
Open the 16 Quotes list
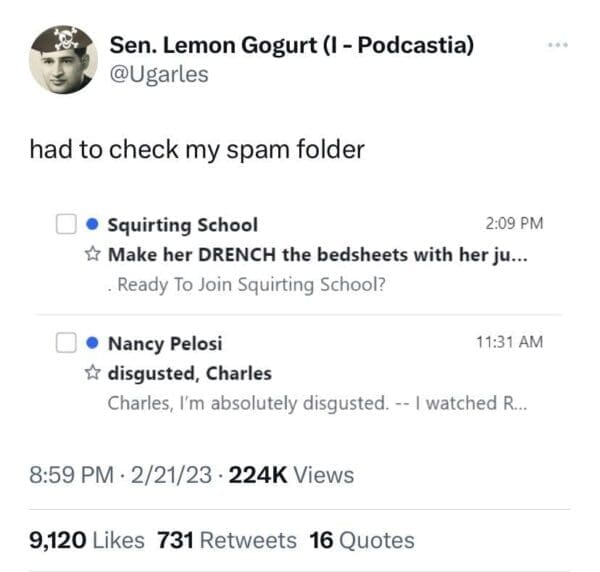pos(361,541)
